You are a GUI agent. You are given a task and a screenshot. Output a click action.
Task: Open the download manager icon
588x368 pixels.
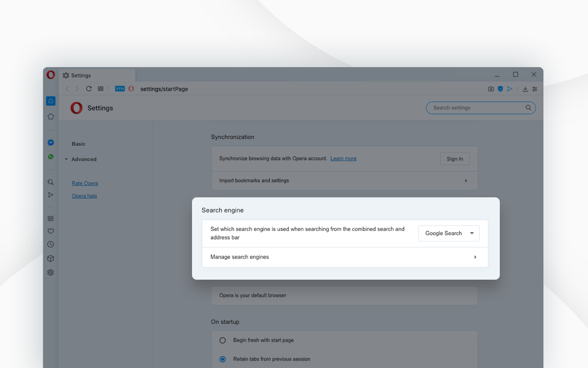click(525, 89)
